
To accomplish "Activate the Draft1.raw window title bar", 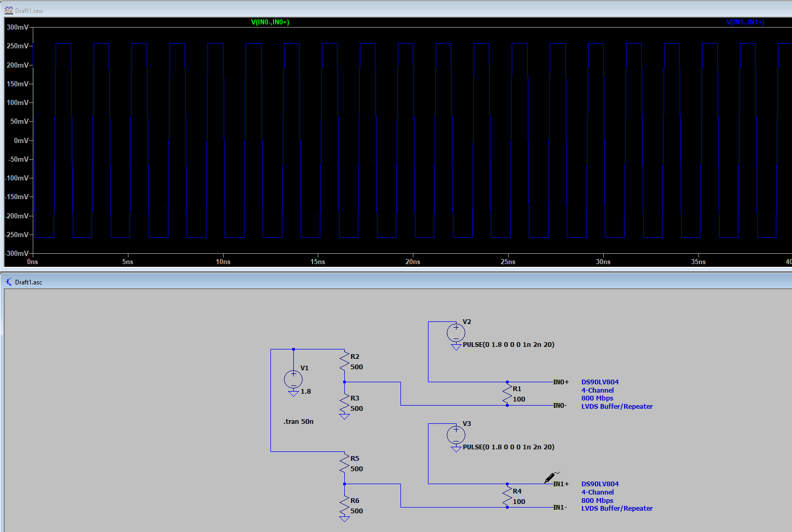I will (x=364, y=10).
